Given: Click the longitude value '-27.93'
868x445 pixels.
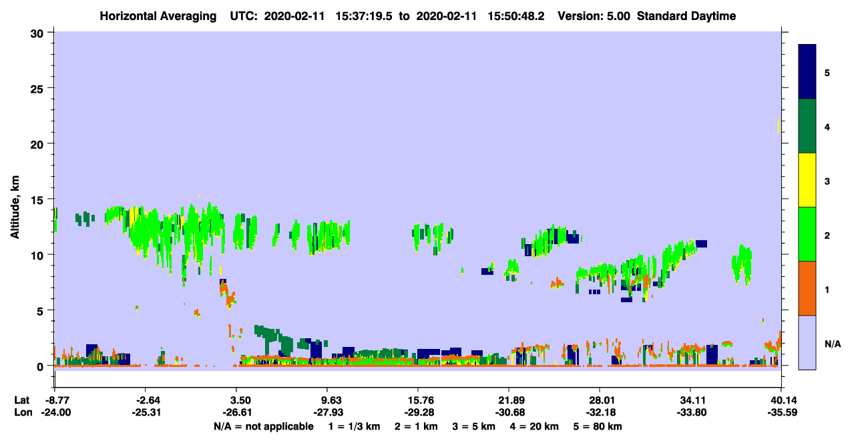Looking at the screenshot, I should pos(327,412).
